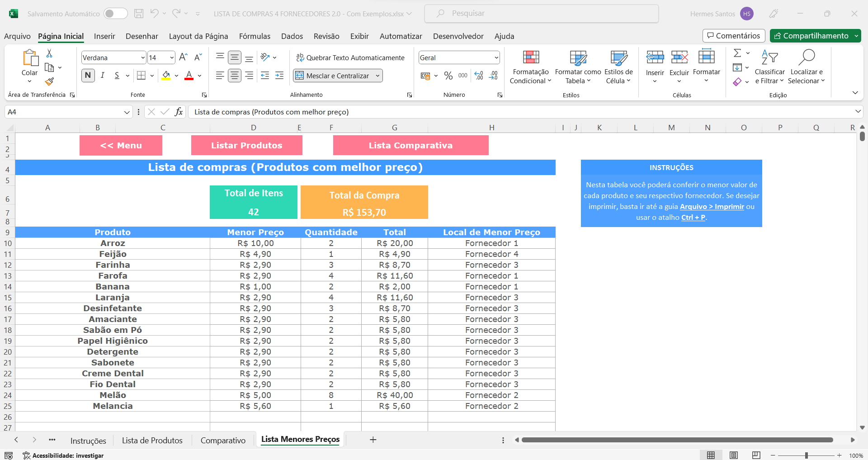Image resolution: width=868 pixels, height=460 pixels.
Task: Click the Lista Comparativa button
Action: (410, 145)
